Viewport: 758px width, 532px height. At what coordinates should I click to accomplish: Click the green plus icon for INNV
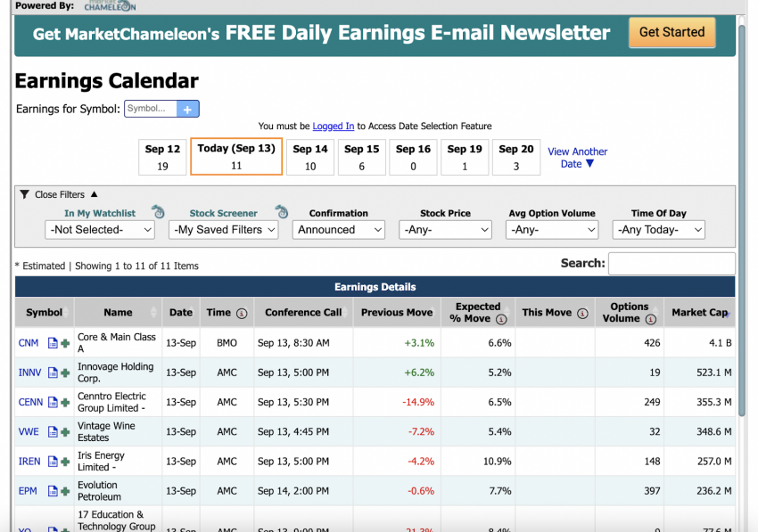[65, 372]
